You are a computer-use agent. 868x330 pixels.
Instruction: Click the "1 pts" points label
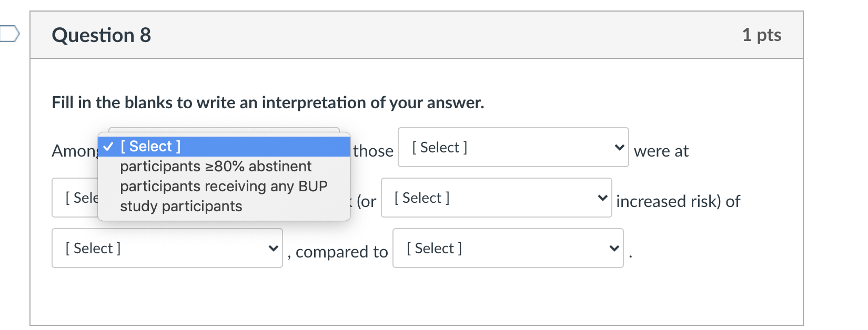[x=761, y=35]
